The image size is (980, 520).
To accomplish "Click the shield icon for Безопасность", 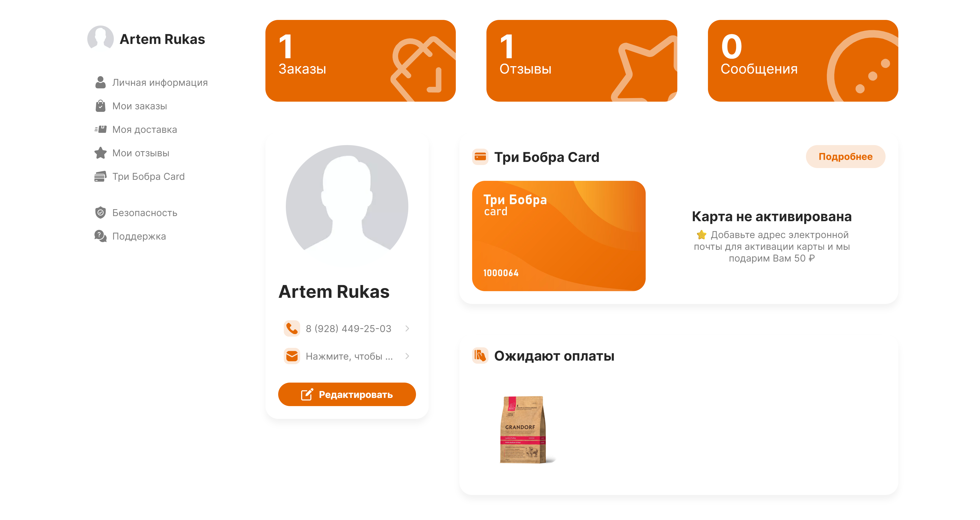I will (101, 212).
